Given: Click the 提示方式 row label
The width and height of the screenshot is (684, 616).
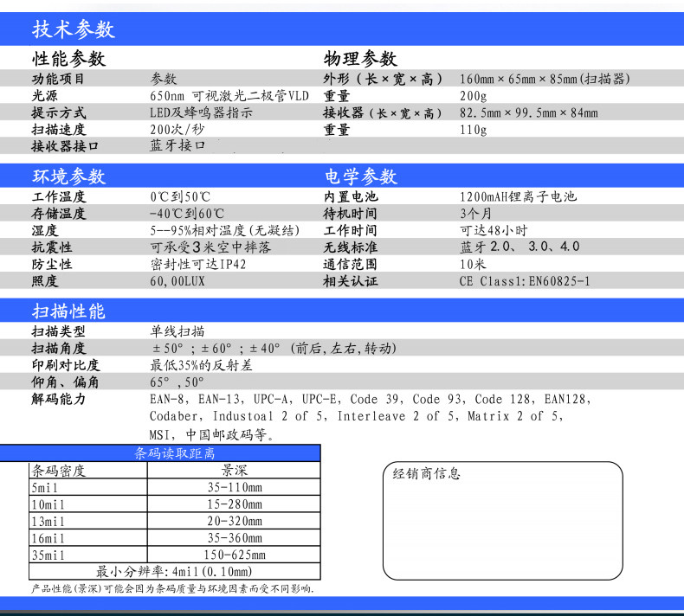Looking at the screenshot, I should [59, 113].
